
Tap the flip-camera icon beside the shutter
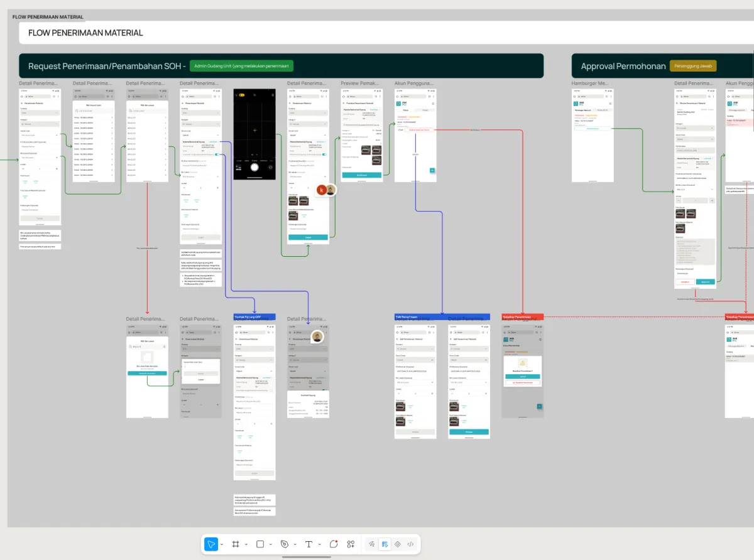tap(271, 167)
